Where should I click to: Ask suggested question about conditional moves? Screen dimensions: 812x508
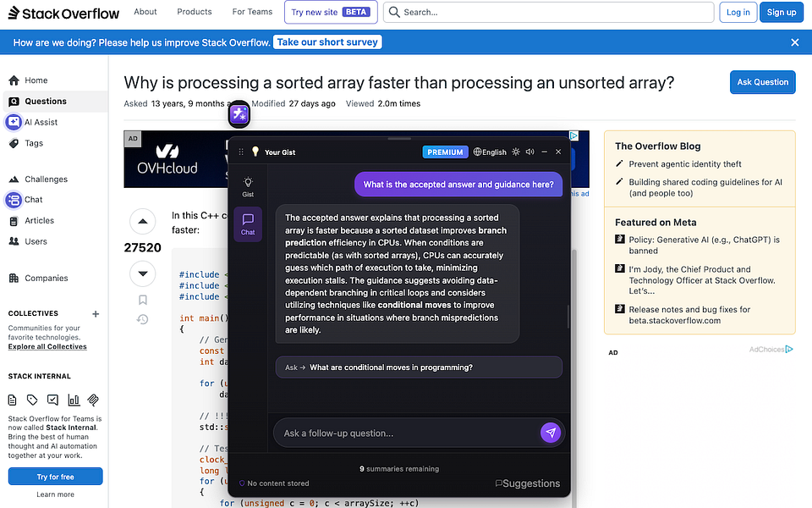[419, 367]
